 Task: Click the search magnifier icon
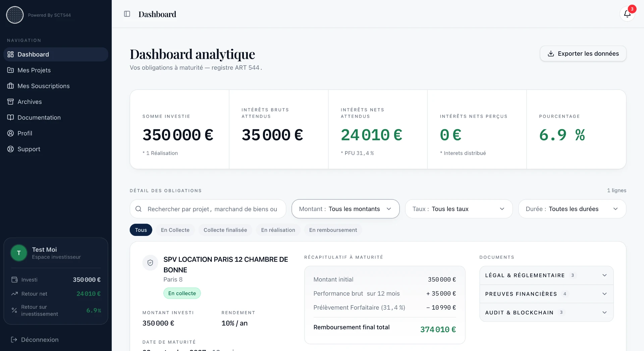click(138, 209)
